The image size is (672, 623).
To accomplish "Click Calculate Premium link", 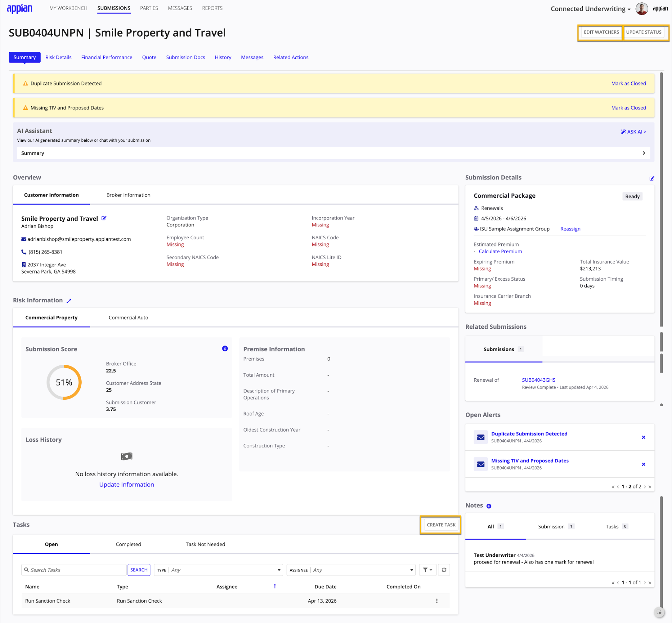I will point(500,252).
